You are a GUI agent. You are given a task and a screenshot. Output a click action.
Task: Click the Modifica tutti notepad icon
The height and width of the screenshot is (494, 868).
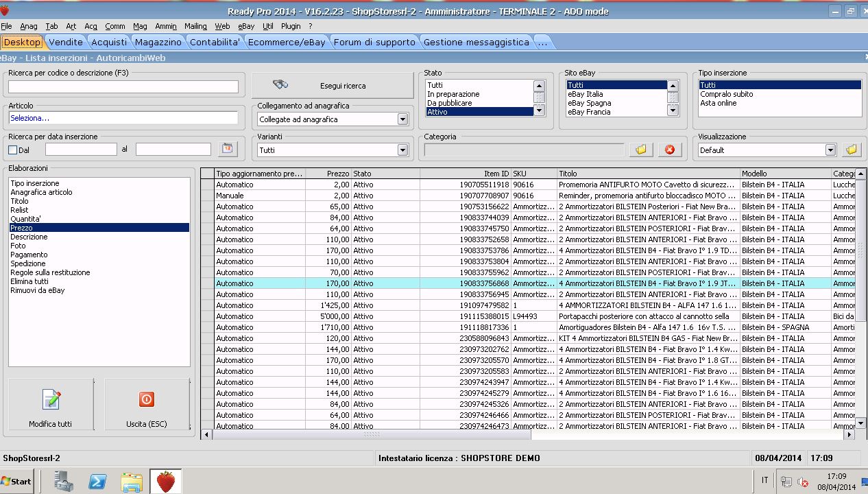(51, 399)
